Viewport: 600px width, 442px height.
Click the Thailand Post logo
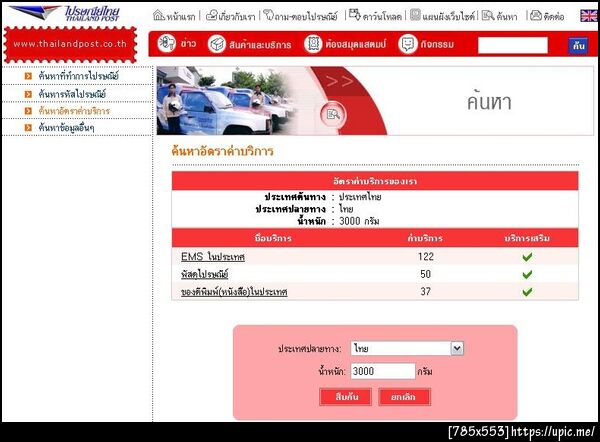(64, 13)
